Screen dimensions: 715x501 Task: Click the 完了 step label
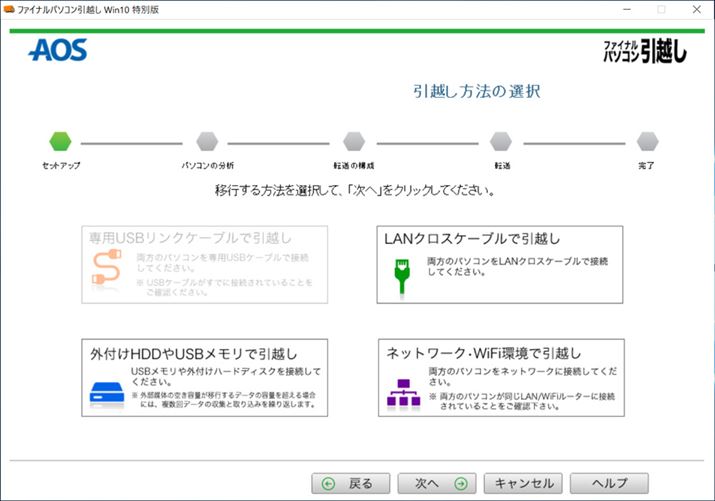coord(646,165)
